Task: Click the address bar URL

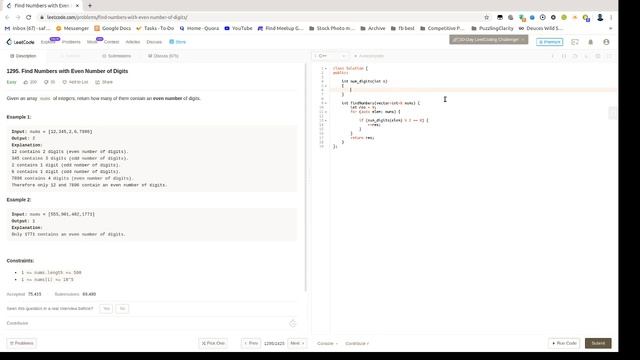Action: pos(117,17)
